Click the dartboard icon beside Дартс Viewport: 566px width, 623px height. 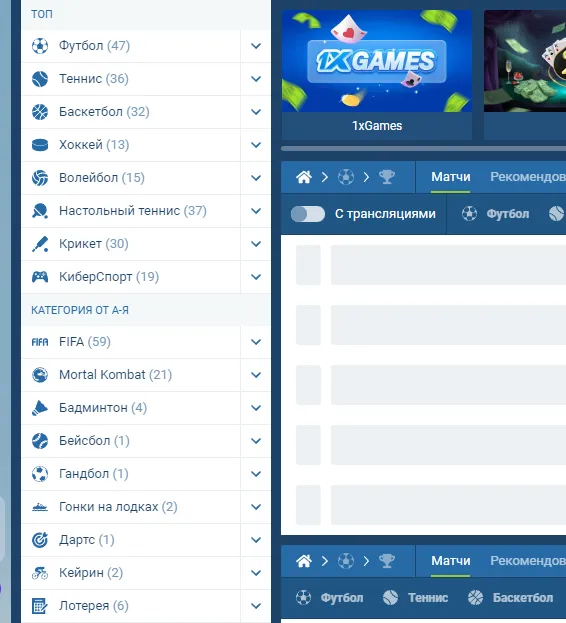(40, 540)
